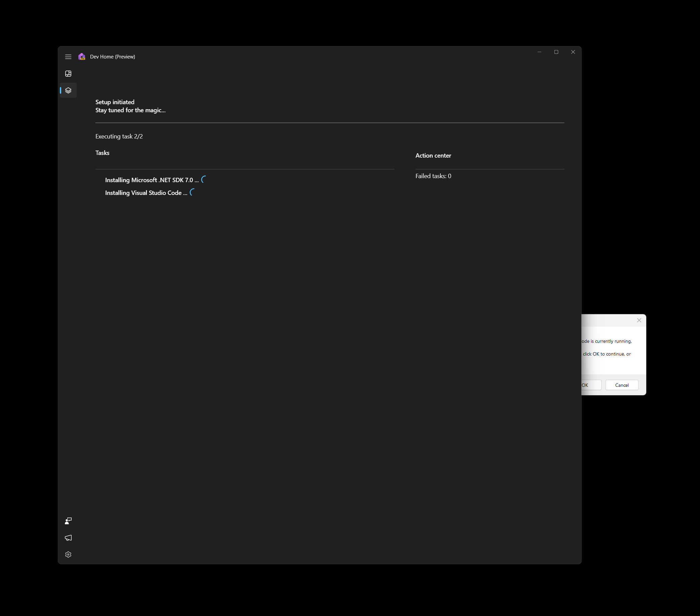
Task: Click the spinning progress ring beside .NET SDK
Action: [203, 179]
